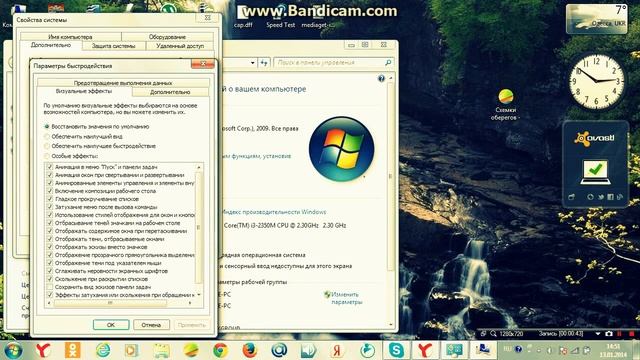Open the Bandicam bar dropdown arrow

pos(598,333)
